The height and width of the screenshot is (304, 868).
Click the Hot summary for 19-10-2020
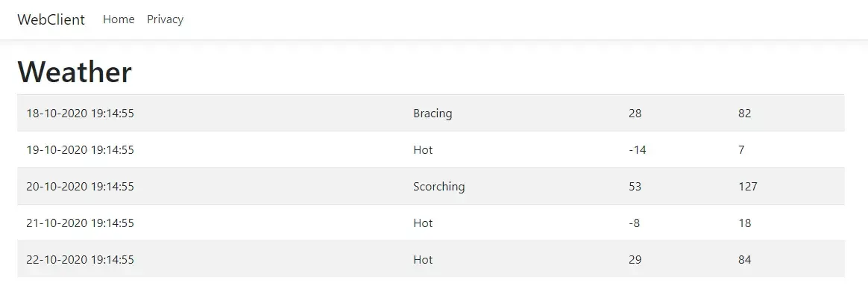[x=423, y=150]
